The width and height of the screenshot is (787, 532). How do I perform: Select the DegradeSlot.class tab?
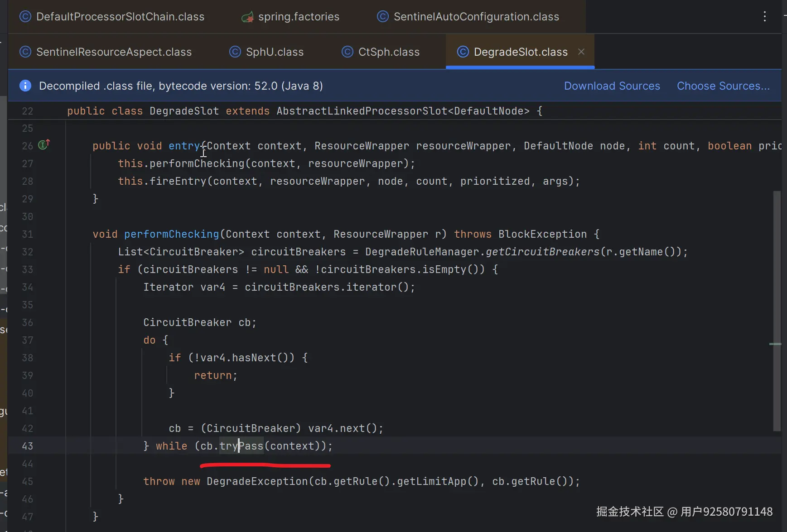tap(521, 52)
